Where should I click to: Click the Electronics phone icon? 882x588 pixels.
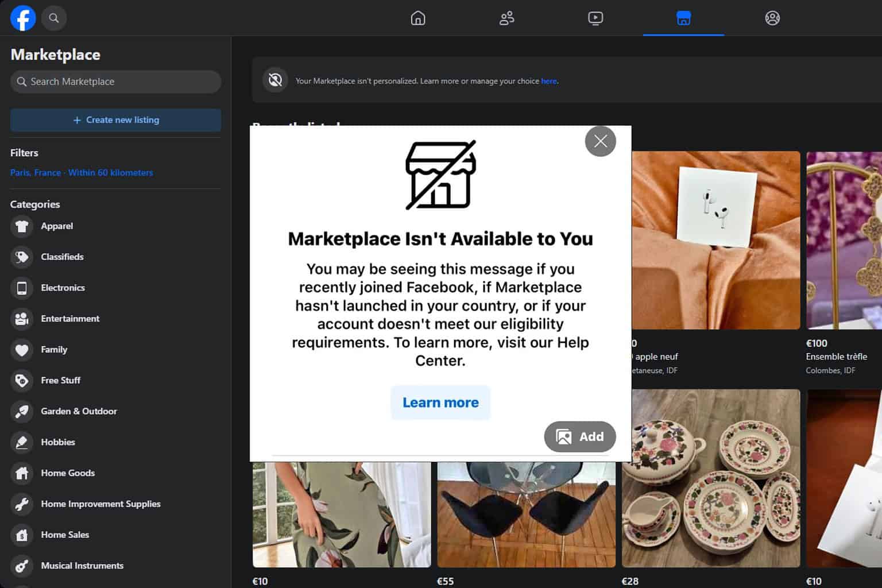click(22, 288)
